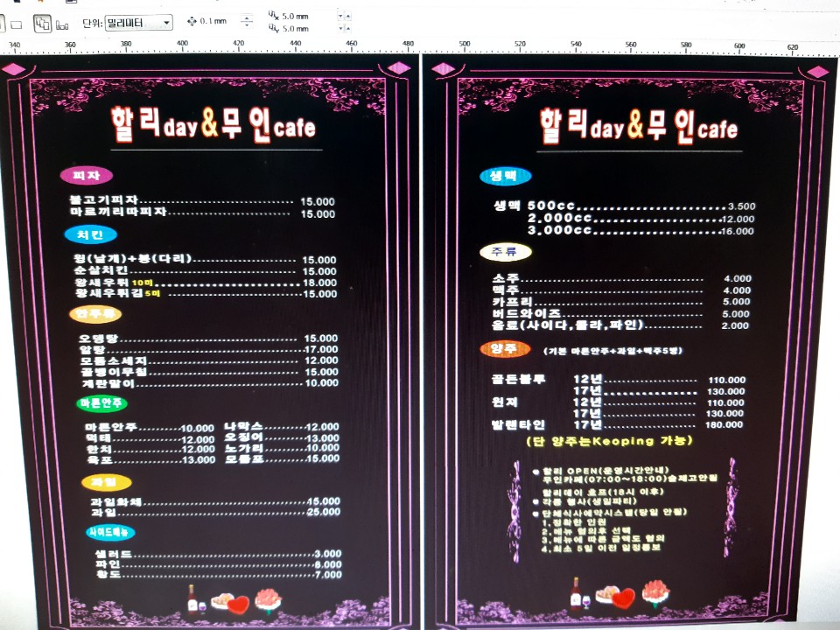Increase the duplicate Y distance with up arrow
This screenshot has width=840, height=630.
click(348, 28)
